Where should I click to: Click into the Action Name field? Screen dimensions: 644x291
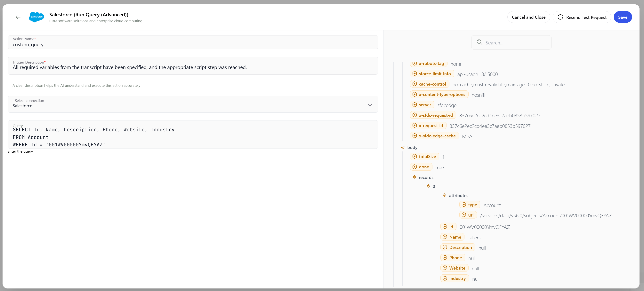(193, 42)
